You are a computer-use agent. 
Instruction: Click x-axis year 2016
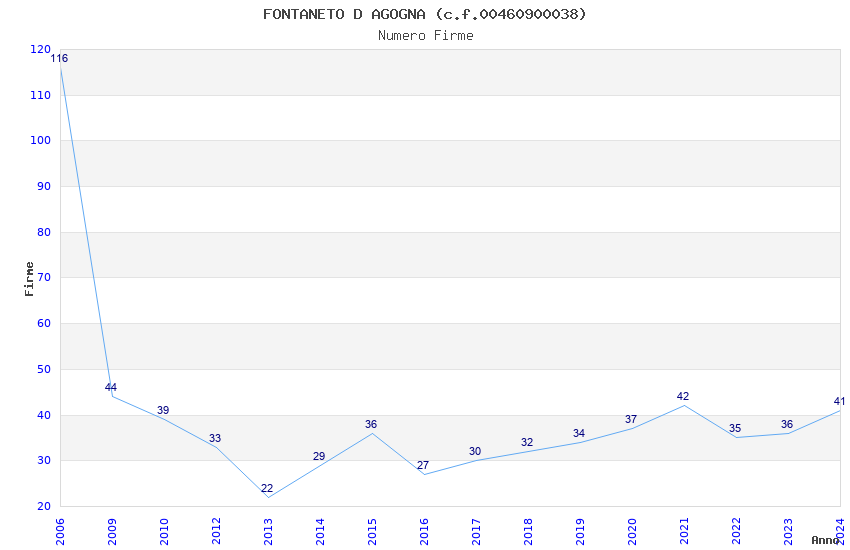[x=424, y=531]
